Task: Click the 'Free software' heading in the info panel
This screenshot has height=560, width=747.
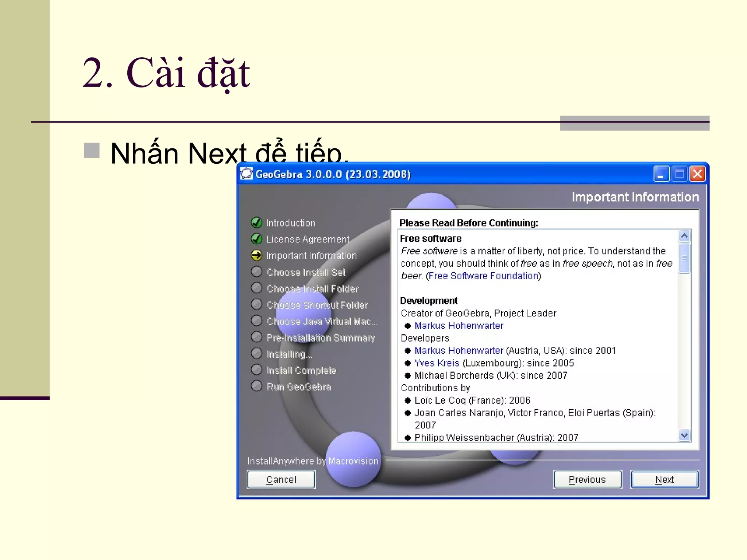Action: (x=431, y=238)
